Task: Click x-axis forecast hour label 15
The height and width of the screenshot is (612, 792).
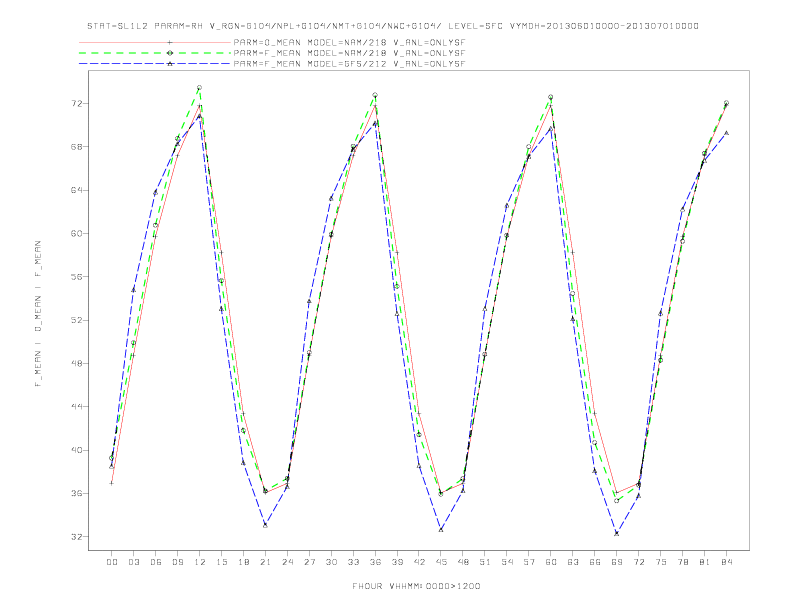Action: (221, 562)
